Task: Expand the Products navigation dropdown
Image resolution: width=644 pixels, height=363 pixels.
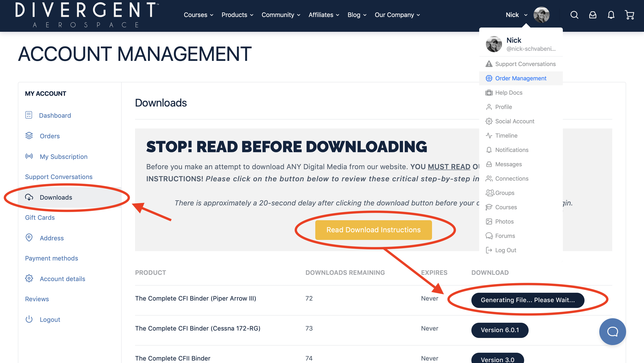Action: click(x=237, y=15)
